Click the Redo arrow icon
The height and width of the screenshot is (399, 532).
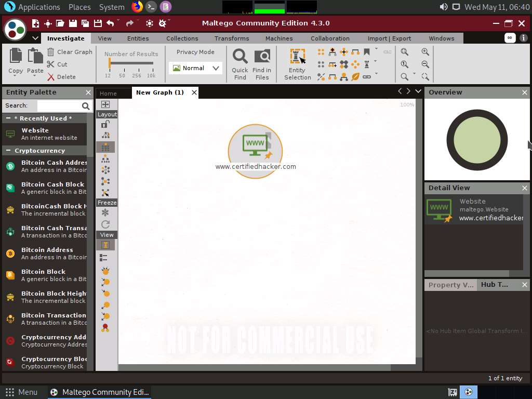pos(129,23)
